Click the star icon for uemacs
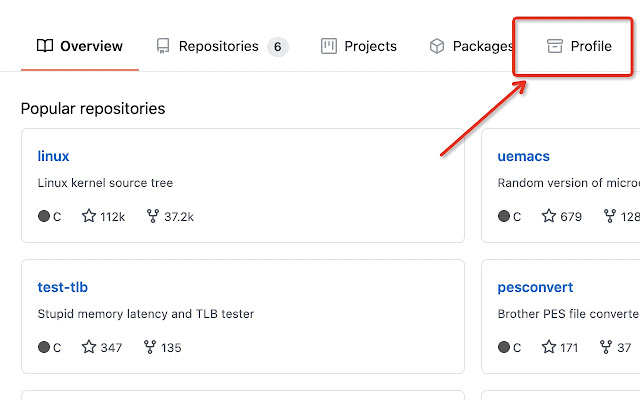Image resolution: width=640 pixels, height=400 pixels. [549, 216]
